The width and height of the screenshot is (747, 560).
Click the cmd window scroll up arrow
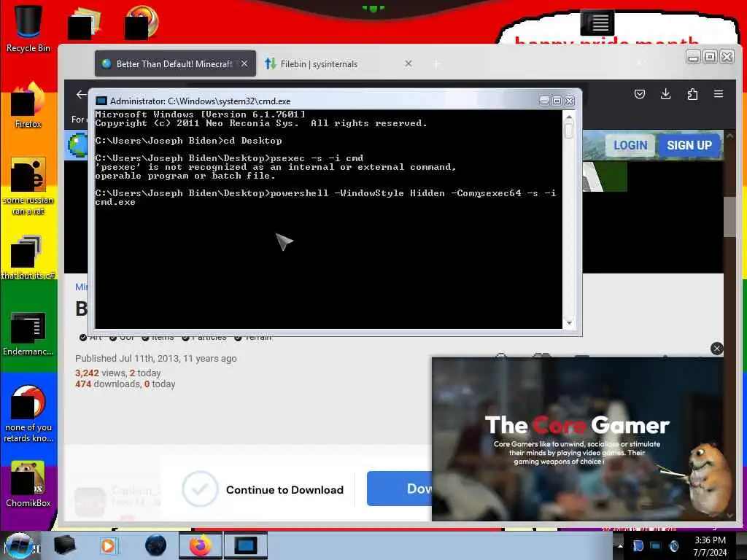(x=569, y=116)
